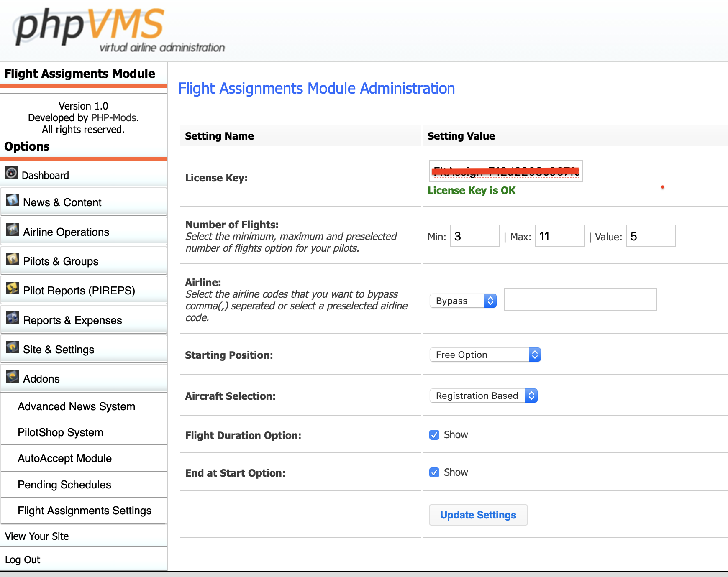Click the 'Version 1.0' text
The height and width of the screenshot is (577, 728).
[x=83, y=106]
